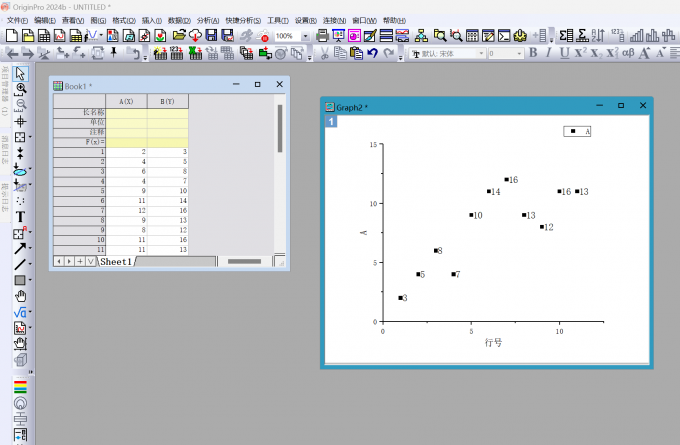Open the font size dropdown

point(519,53)
